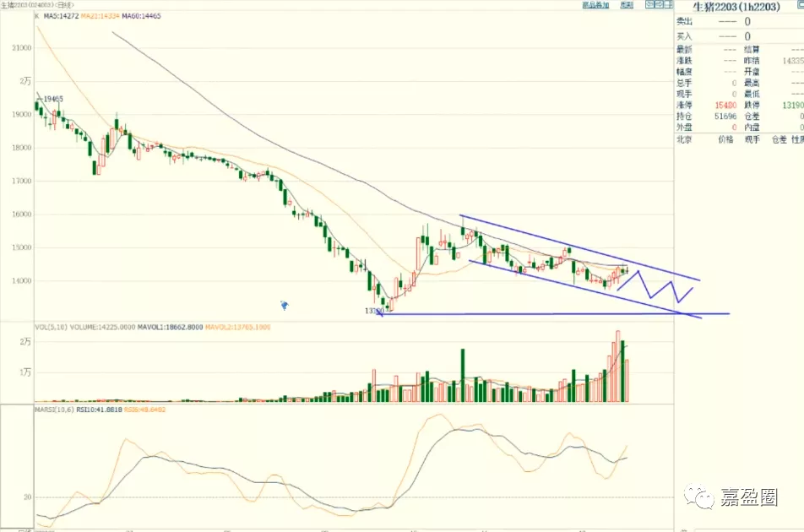This screenshot has height=532, width=804.
Task: Open the 商品叠加 overlay link
Action: point(595,5)
